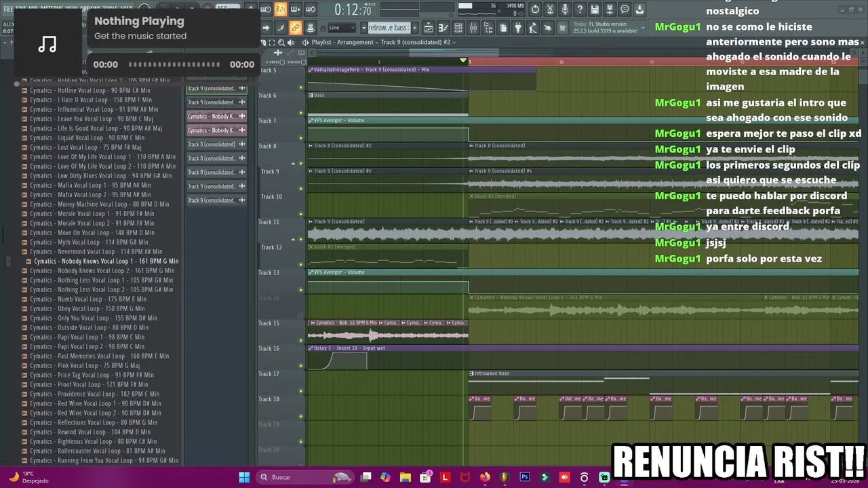Collapse the Track 8 group arrow
The height and width of the screenshot is (488, 868).
coord(293,163)
